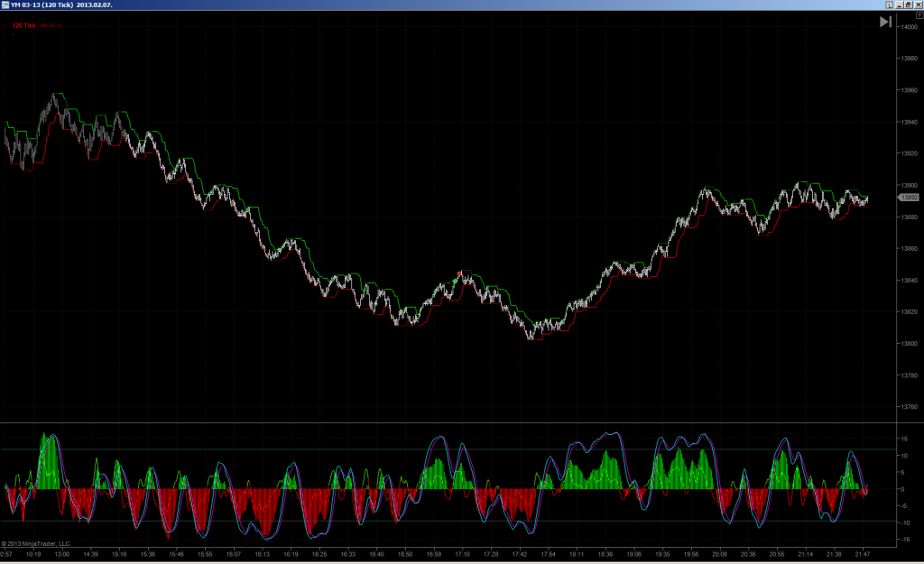
Task: Jump to the last bar with the arrow icon
Action: [885, 22]
